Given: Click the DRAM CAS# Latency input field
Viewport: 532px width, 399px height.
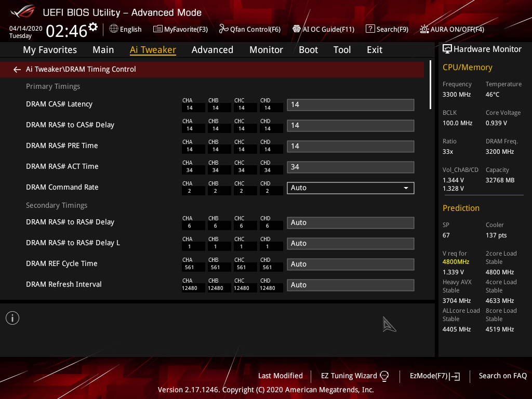Looking at the screenshot, I should (x=351, y=105).
